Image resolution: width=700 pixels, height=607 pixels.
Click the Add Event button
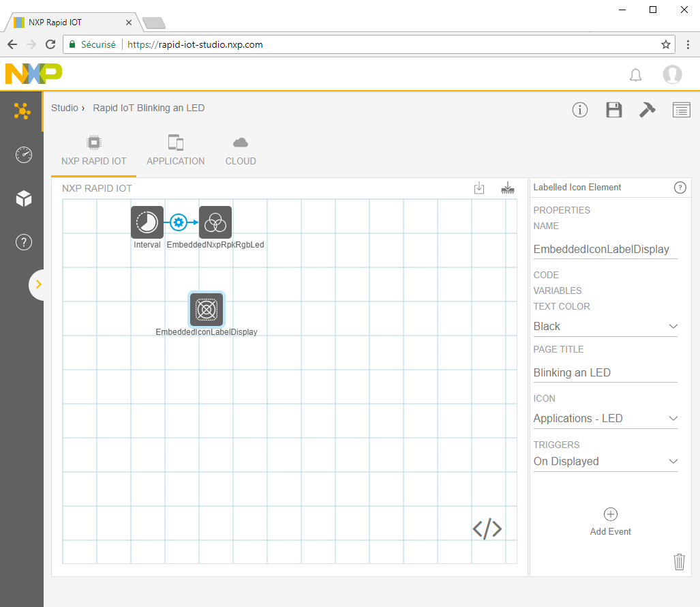tap(610, 522)
